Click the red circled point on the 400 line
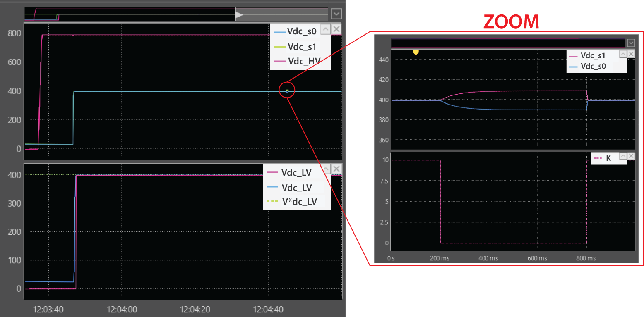The height and width of the screenshot is (317, 644). tap(287, 91)
